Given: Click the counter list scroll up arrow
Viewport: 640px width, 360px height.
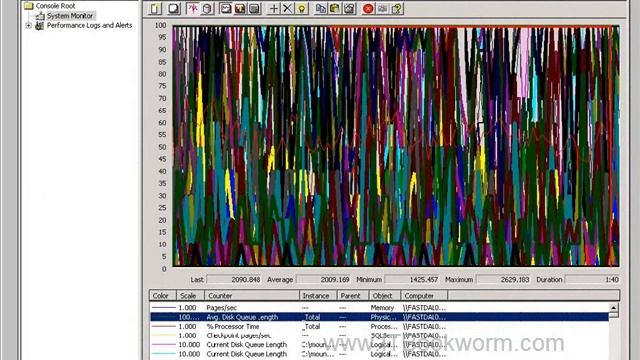Looking at the screenshot, I should 613,307.
